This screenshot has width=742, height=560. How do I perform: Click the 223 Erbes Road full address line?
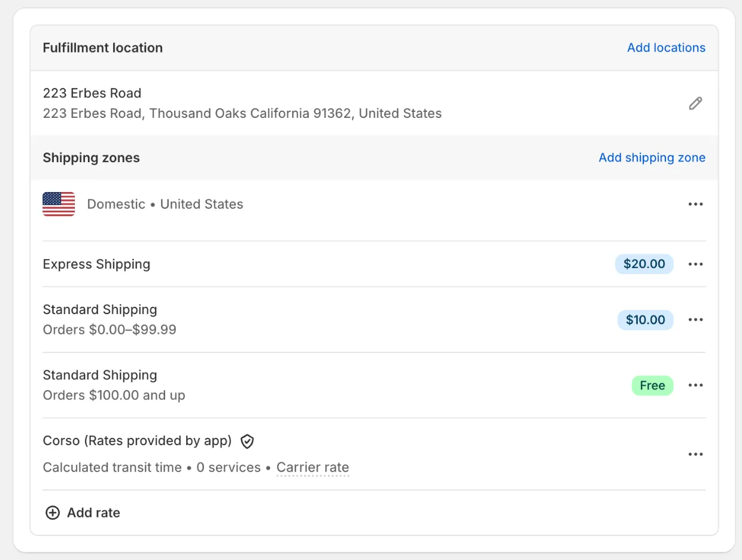[242, 114]
